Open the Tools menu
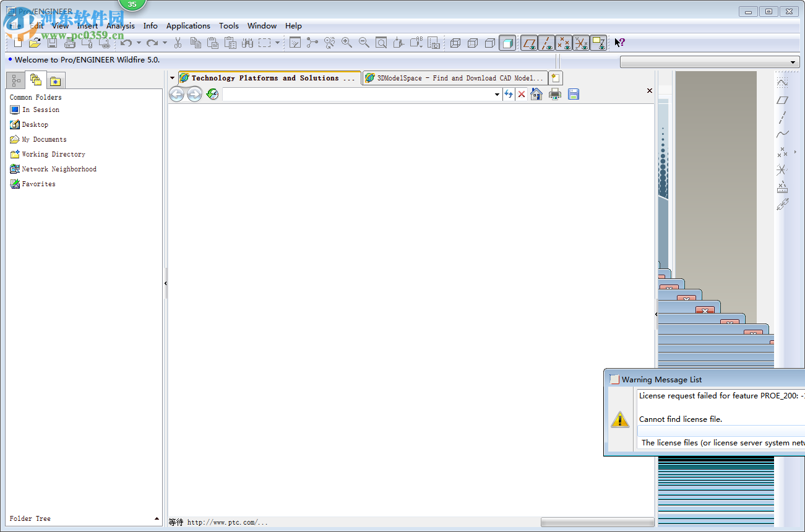805x532 pixels. tap(229, 25)
